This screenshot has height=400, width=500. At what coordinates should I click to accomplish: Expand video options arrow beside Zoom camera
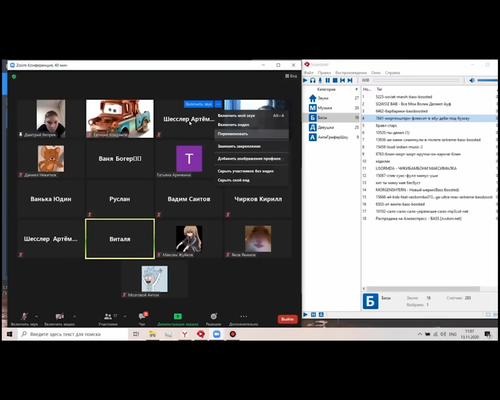(x=74, y=316)
